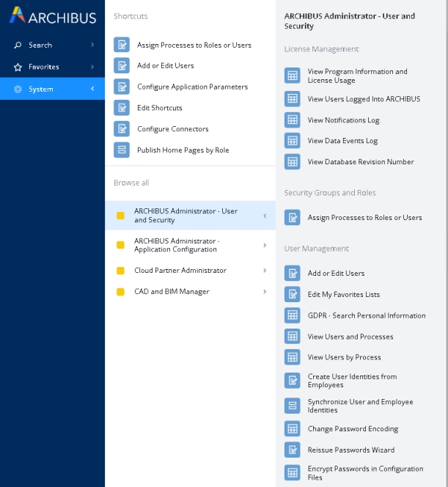448x487 pixels.
Task: Click the Change Password Encoding icon
Action: [x=293, y=429]
